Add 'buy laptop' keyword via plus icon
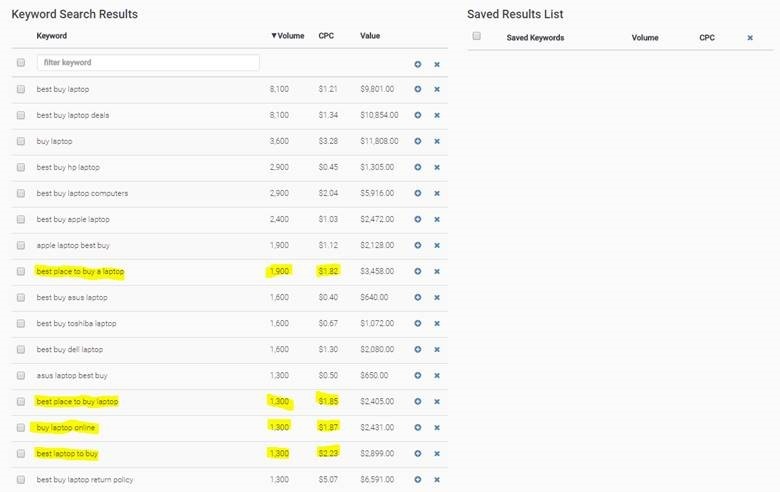Screen dimensions: 780x492 pos(418,141)
